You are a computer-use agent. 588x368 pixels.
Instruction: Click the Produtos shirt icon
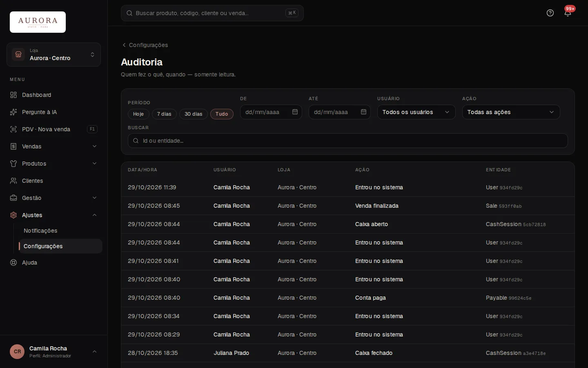click(13, 164)
